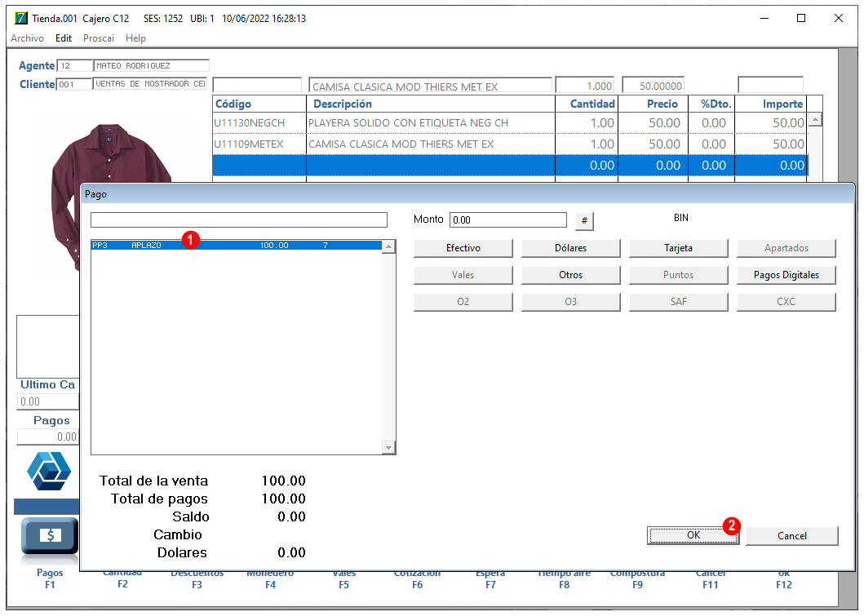Select the PP3 APLAZO payment row

coord(236,246)
